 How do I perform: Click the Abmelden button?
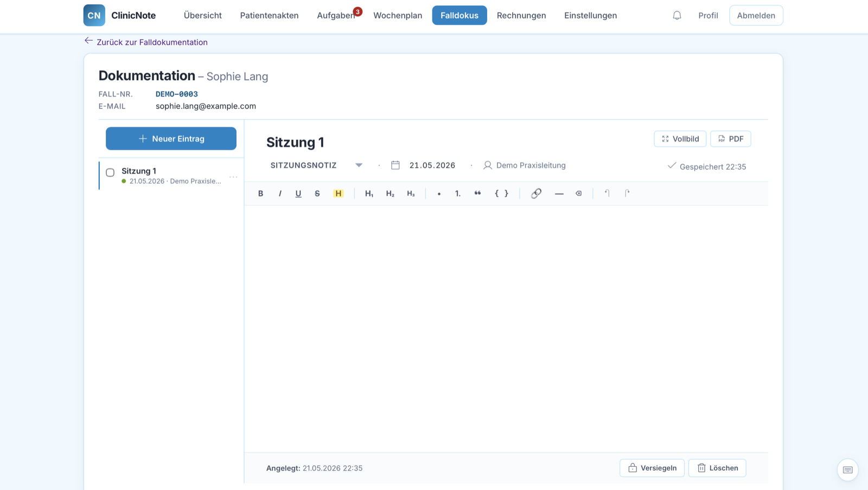tap(756, 15)
